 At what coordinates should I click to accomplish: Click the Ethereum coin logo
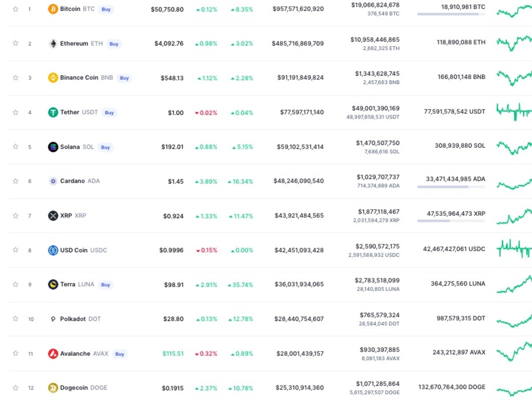point(53,44)
